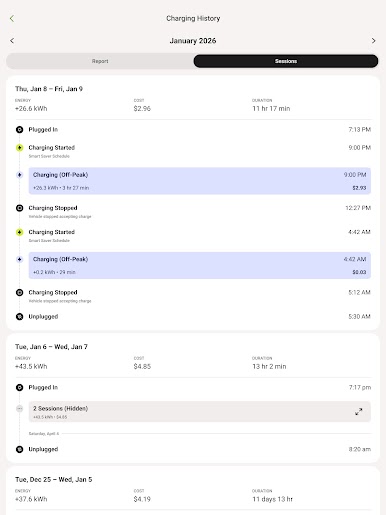Expand the 2 Sessions (Hidden) arrows icon
The image size is (386, 515).
pyautogui.click(x=359, y=412)
